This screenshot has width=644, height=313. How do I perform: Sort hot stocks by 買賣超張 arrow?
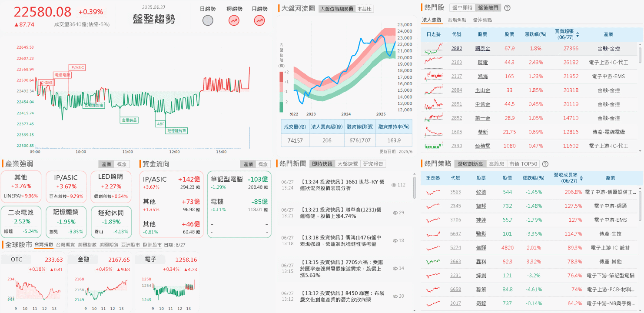[x=578, y=34]
